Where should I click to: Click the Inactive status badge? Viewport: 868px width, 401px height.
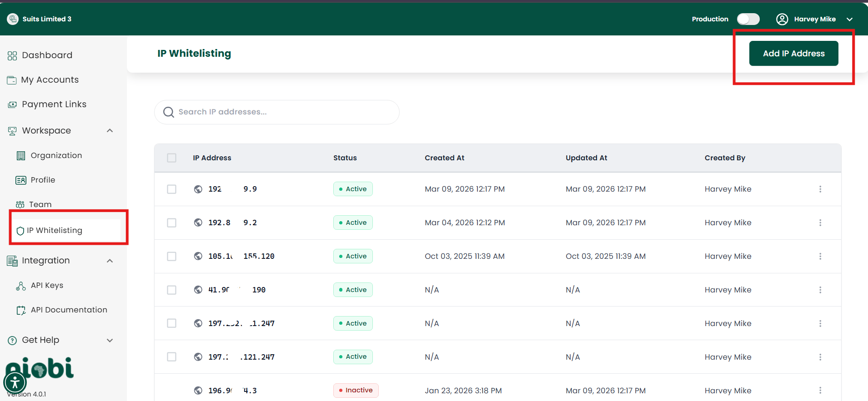(356, 391)
